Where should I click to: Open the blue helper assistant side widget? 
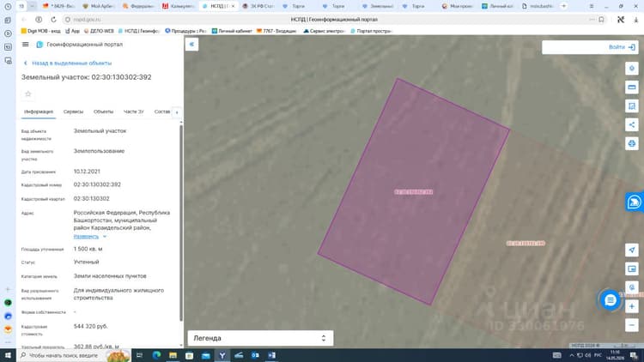coord(635,202)
